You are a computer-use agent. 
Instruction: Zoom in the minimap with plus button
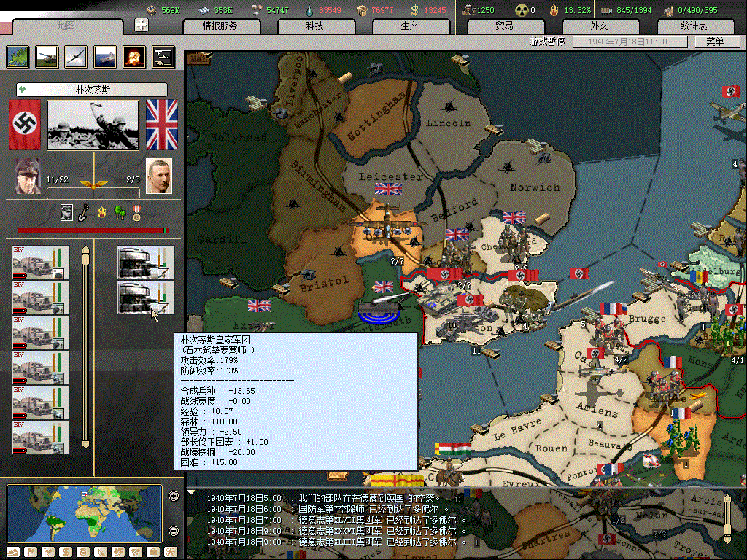pos(174,496)
